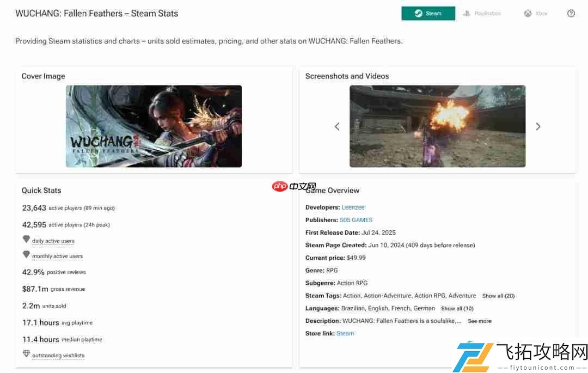
Task: Open the Leenzee developer link
Action: click(x=353, y=207)
